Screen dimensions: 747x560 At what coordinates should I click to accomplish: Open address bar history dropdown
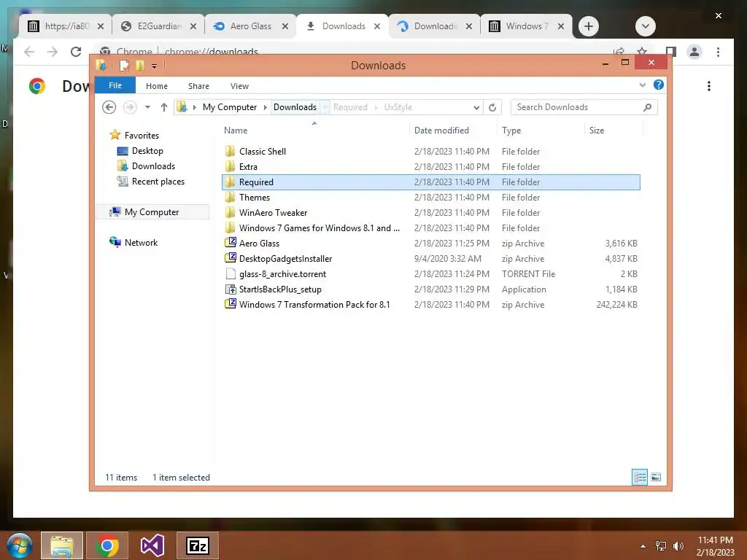click(x=476, y=107)
